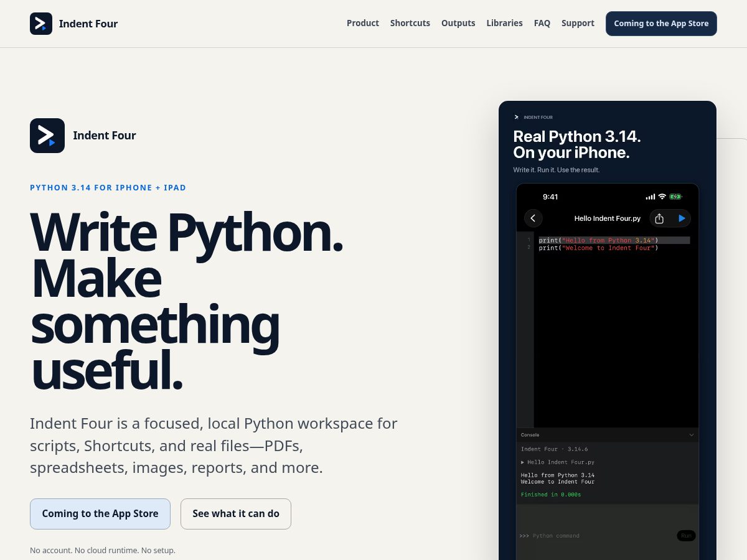Open the Shortcuts nav item

[410, 23]
